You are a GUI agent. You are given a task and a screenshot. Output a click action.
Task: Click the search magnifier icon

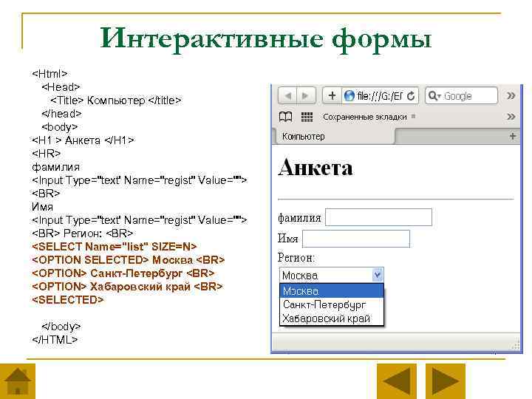point(434,96)
